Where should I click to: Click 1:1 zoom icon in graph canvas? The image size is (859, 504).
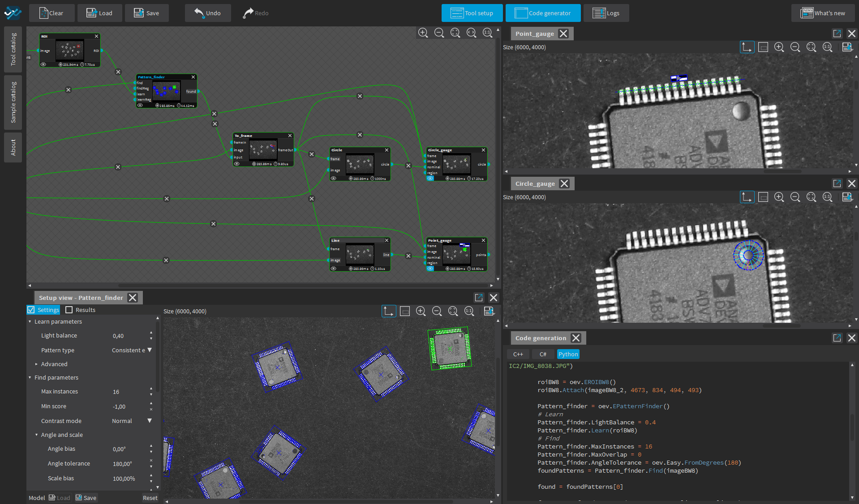pos(487,33)
